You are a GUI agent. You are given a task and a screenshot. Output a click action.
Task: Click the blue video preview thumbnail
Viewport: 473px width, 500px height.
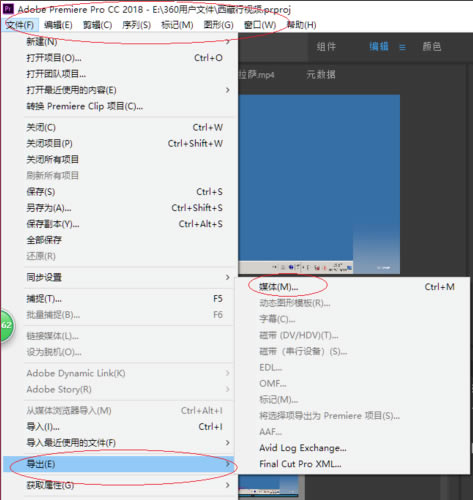319,184
